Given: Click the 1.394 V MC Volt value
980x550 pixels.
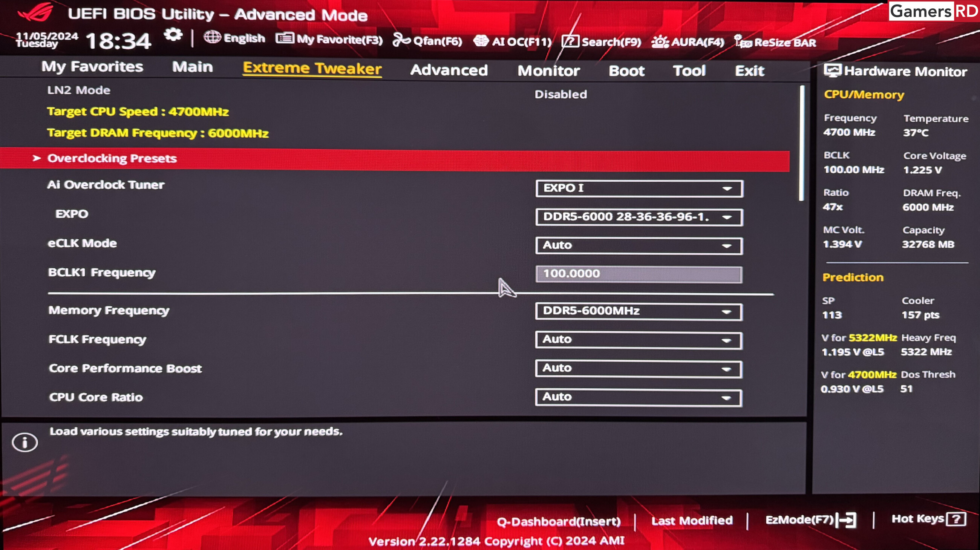Looking at the screenshot, I should (842, 244).
